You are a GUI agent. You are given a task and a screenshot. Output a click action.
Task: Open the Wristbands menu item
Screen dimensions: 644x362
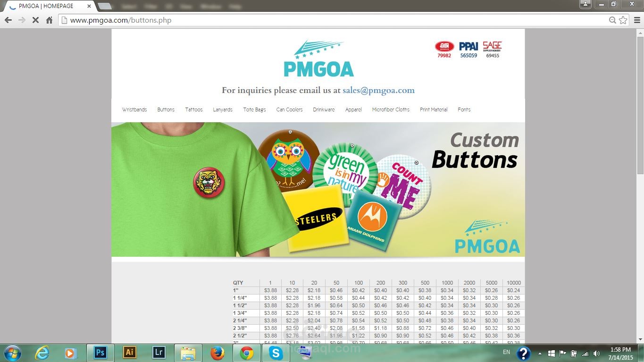click(134, 109)
